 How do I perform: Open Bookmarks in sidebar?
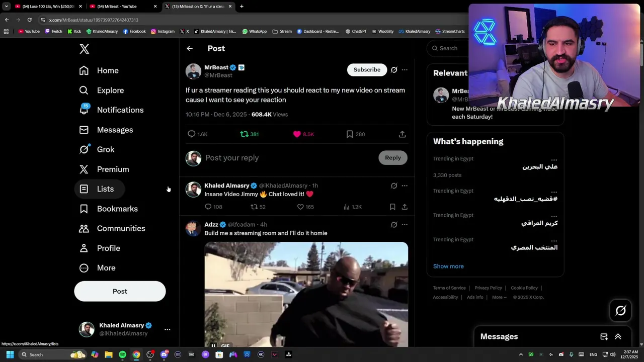pos(109,209)
